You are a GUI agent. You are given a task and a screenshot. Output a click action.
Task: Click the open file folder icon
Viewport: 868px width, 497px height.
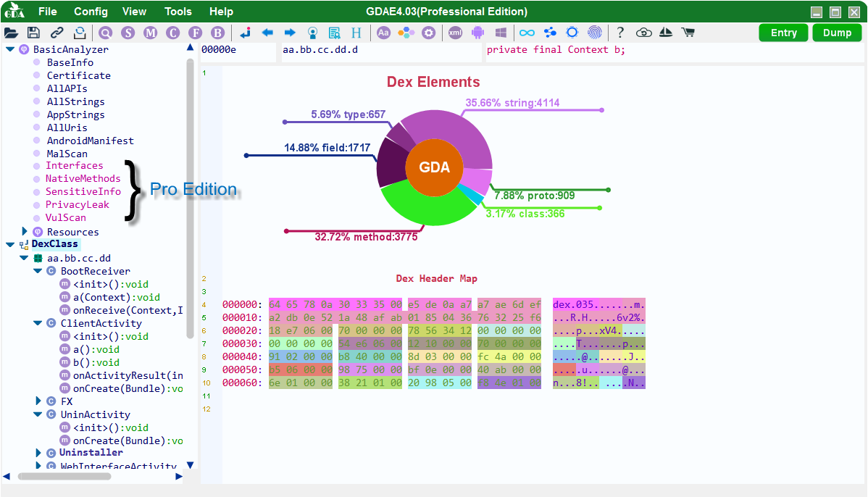coord(11,33)
